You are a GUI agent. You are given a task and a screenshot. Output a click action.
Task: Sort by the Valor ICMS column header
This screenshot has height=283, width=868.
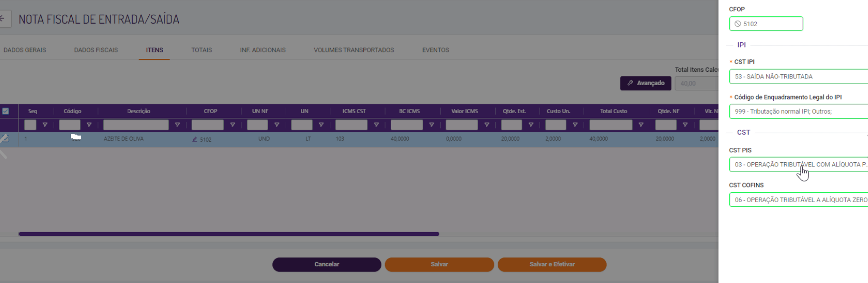point(464,111)
